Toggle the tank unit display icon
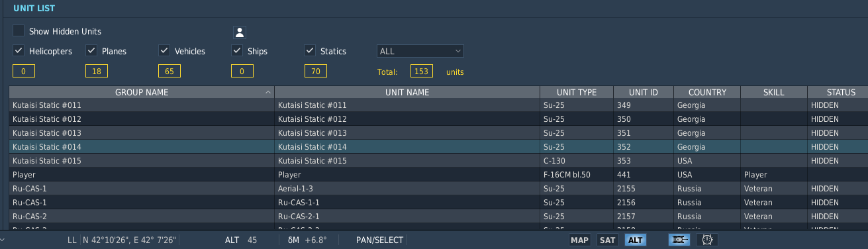 click(679, 240)
